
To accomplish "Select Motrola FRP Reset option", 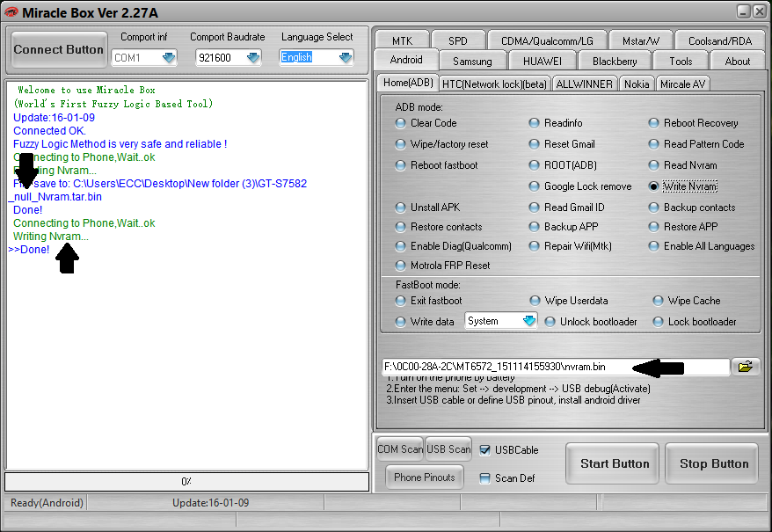I will coord(400,266).
